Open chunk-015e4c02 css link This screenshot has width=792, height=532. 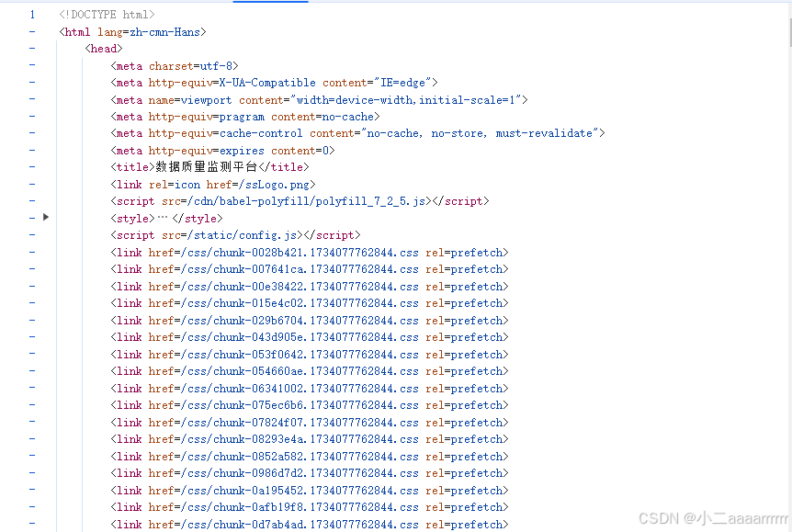tap(300, 302)
